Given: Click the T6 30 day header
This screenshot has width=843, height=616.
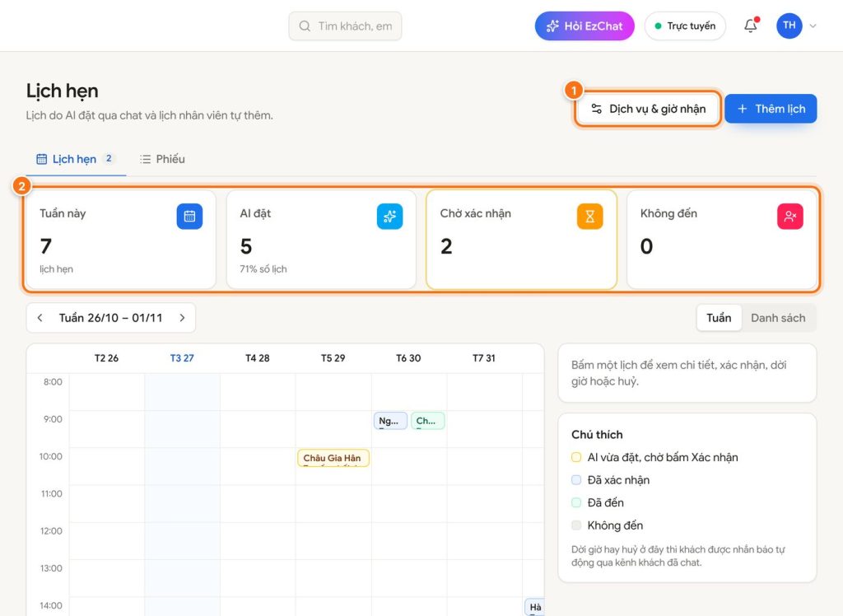Looking at the screenshot, I should [x=408, y=358].
